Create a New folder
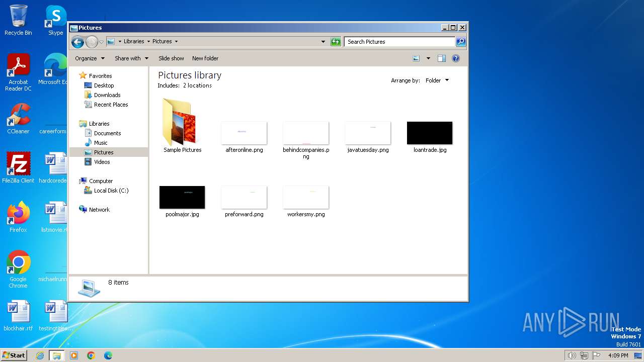Viewport: 644px width, 362px height. pyautogui.click(x=205, y=58)
